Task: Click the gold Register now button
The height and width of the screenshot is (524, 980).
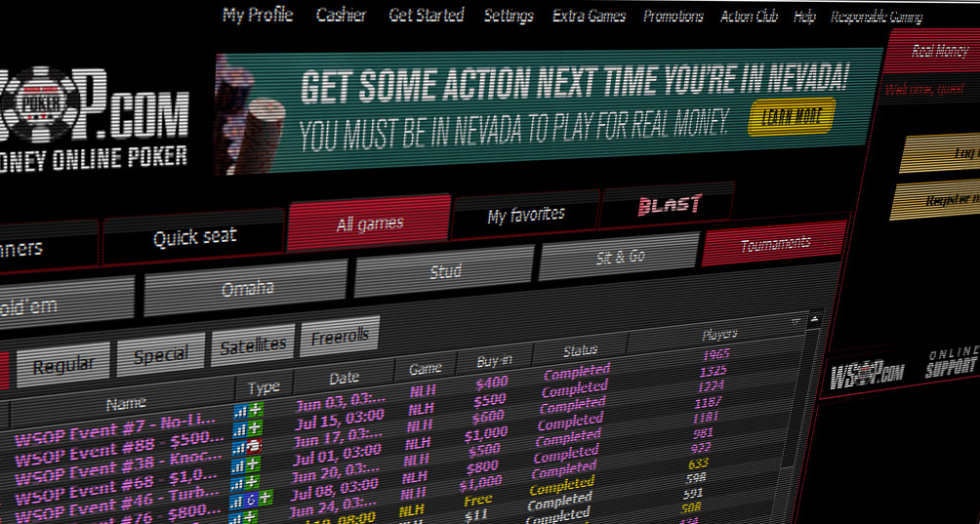Action: (x=937, y=200)
